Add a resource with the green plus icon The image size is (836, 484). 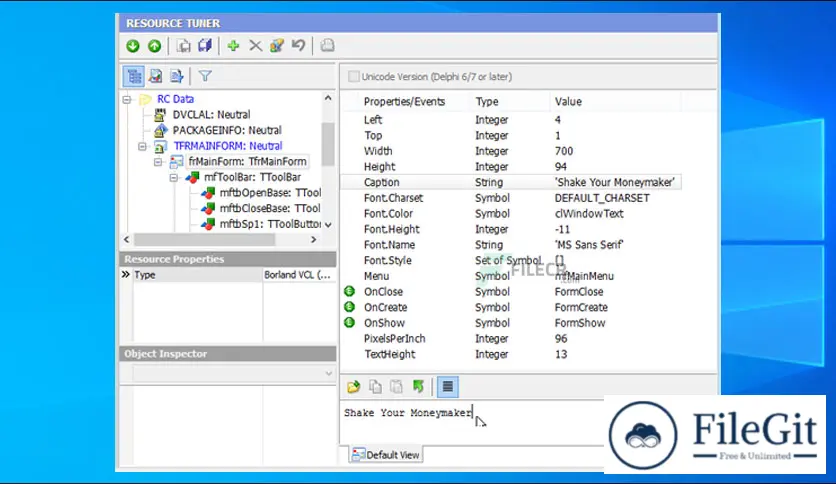click(233, 46)
